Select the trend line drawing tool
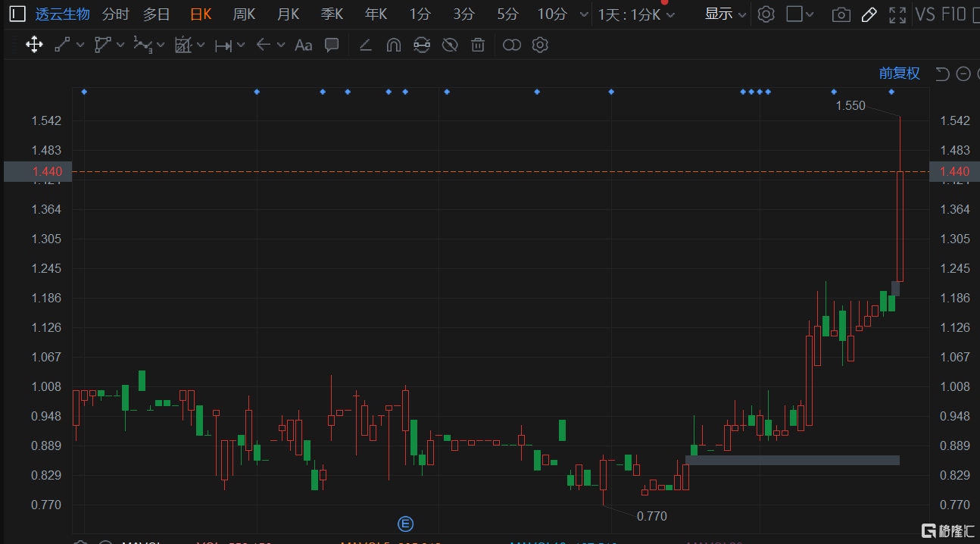Image resolution: width=980 pixels, height=544 pixels. [x=63, y=45]
